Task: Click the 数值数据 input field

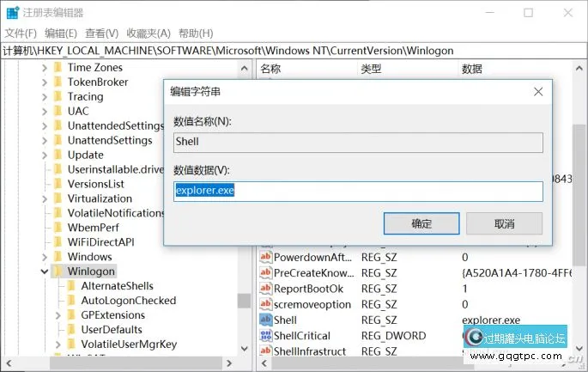Action: [x=358, y=192]
